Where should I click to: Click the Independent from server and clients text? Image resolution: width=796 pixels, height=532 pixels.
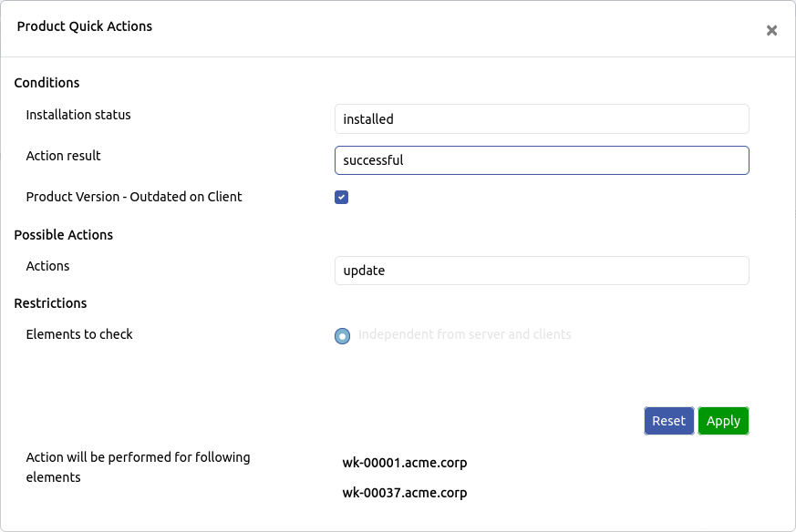tap(464, 334)
